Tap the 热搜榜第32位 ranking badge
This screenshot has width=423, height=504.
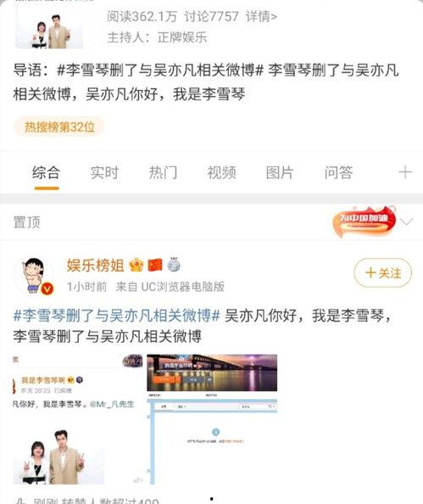(59, 127)
